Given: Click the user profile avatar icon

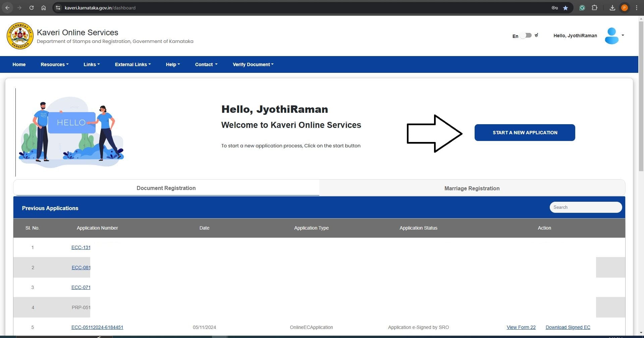Looking at the screenshot, I should 611,36.
